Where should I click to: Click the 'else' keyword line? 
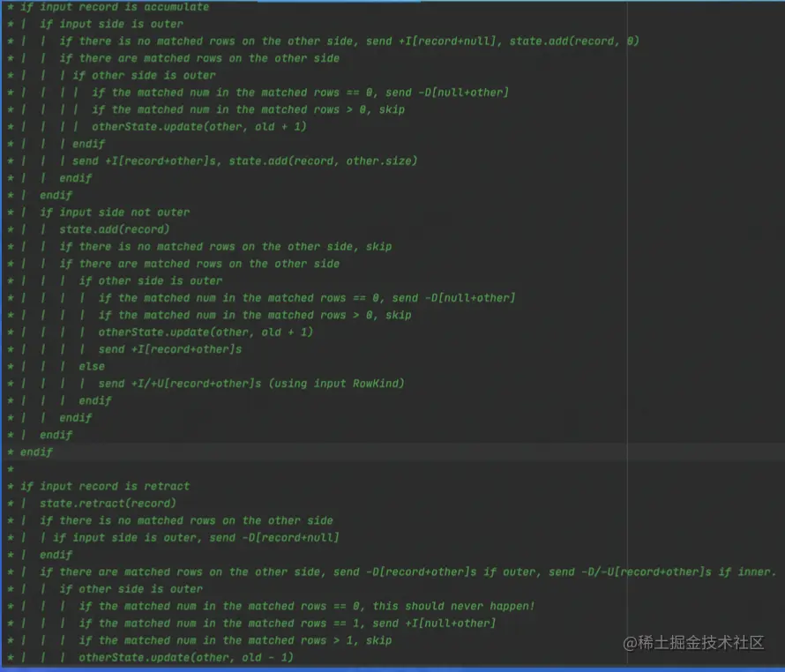pyautogui.click(x=92, y=367)
